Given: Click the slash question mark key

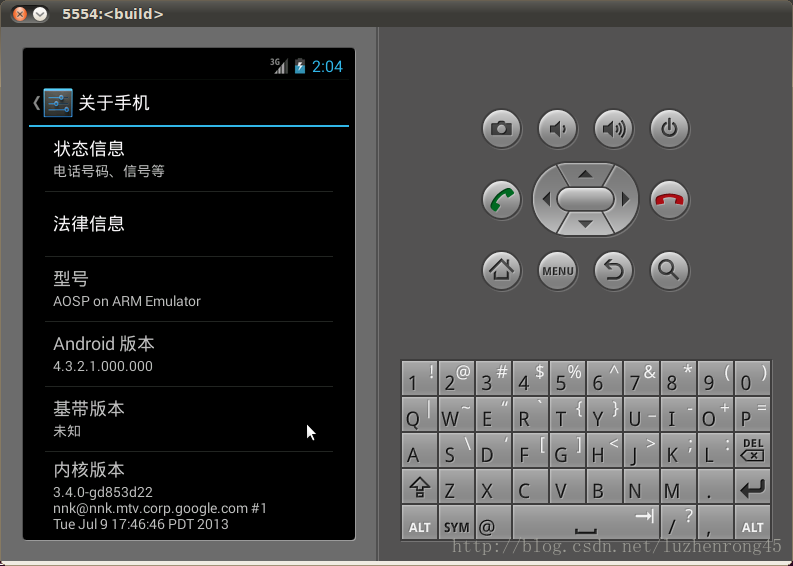Looking at the screenshot, I should pyautogui.click(x=679, y=522).
